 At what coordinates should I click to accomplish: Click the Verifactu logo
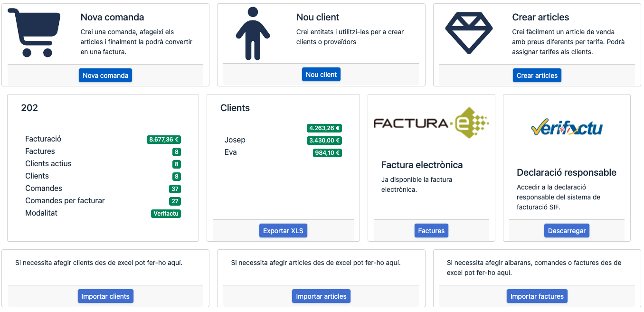click(x=566, y=127)
